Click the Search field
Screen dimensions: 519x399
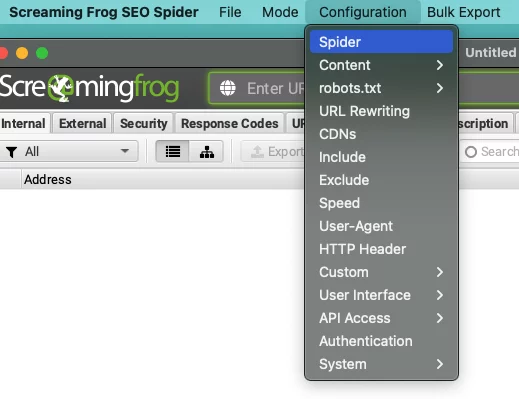[490, 152]
